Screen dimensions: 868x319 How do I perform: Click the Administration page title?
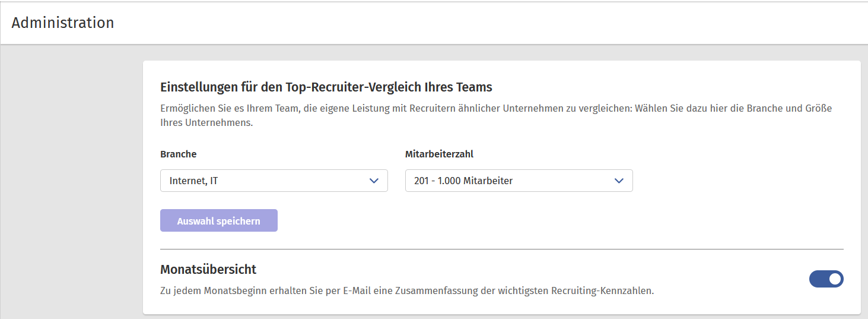63,23
